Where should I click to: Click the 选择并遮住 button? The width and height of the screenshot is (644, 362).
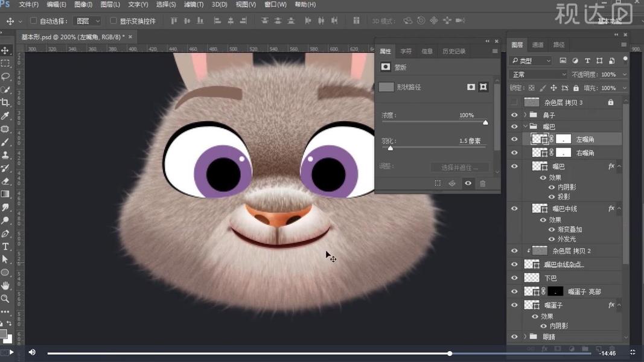point(459,168)
